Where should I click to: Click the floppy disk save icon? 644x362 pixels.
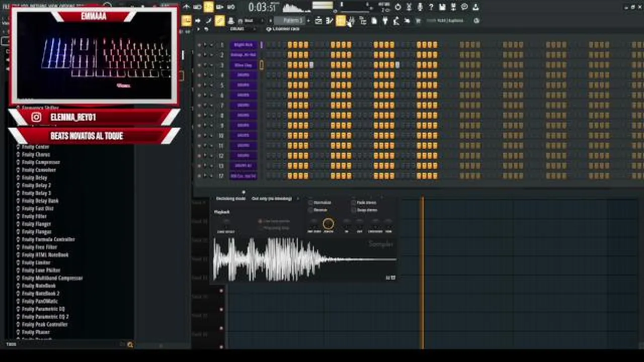point(442,7)
